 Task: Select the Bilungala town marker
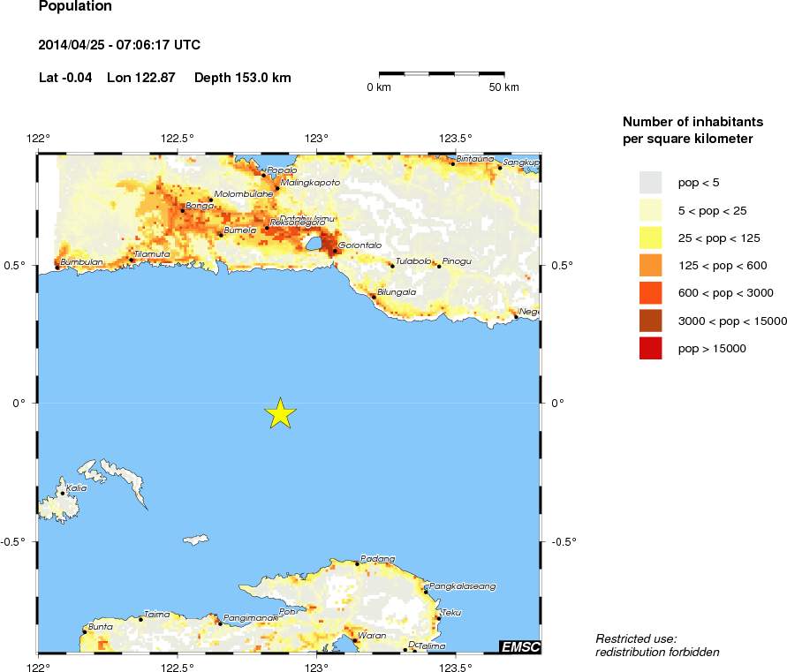click(x=373, y=297)
